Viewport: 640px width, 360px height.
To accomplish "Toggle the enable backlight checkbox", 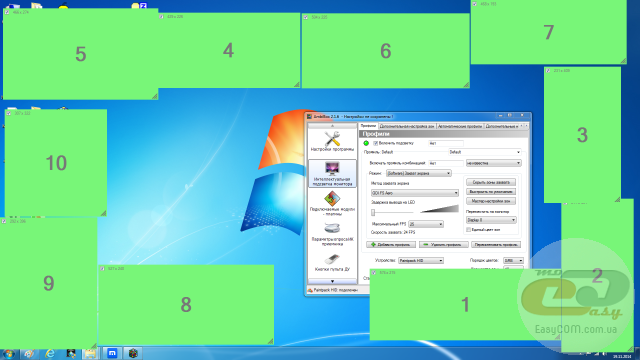I will pyautogui.click(x=376, y=143).
